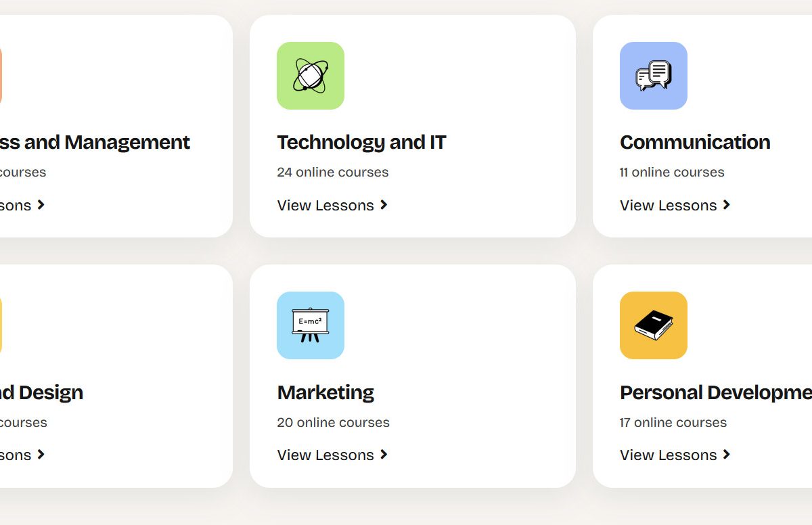Open View Lessons for Technology and IT
This screenshot has width=812, height=525.
pos(325,205)
